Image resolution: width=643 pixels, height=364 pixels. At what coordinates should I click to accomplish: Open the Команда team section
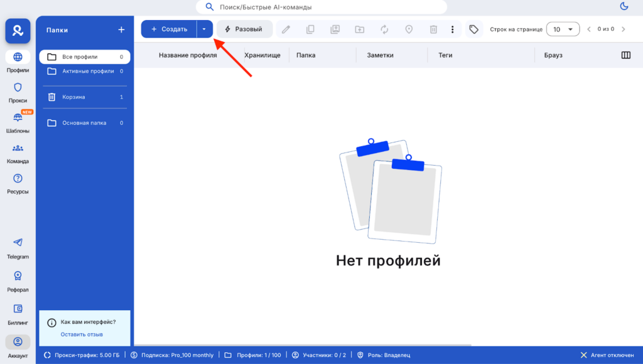pos(18,153)
